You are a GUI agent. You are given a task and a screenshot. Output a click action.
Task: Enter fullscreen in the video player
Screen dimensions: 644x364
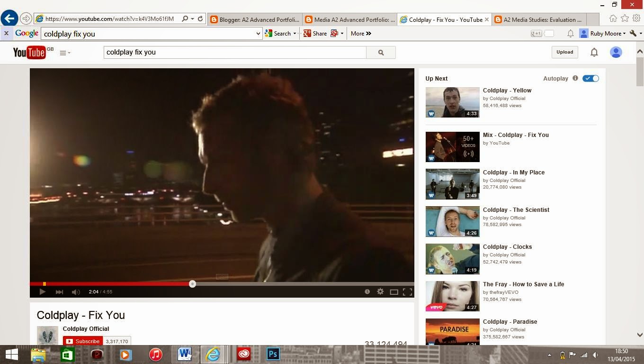tap(407, 292)
